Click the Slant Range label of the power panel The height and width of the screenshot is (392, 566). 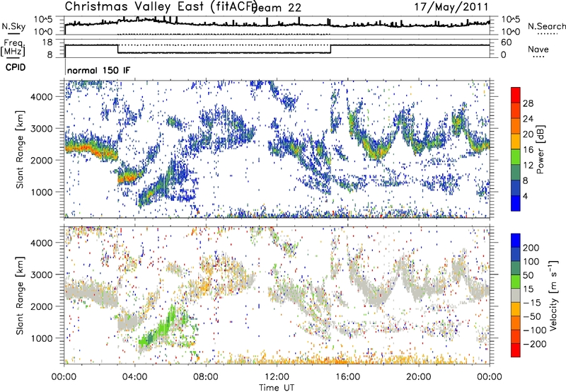pyautogui.click(x=20, y=150)
